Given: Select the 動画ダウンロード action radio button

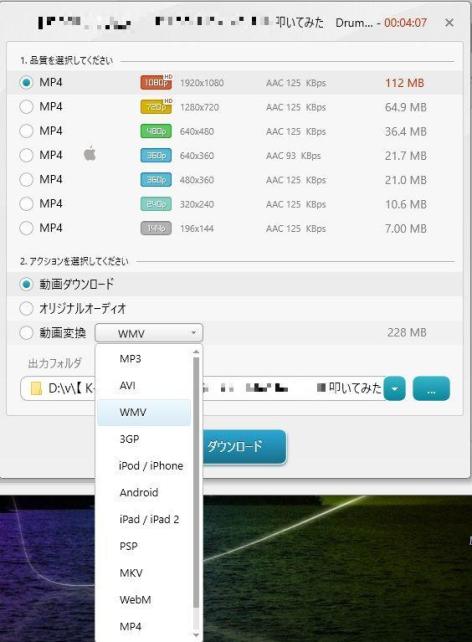Looking at the screenshot, I should [26, 284].
